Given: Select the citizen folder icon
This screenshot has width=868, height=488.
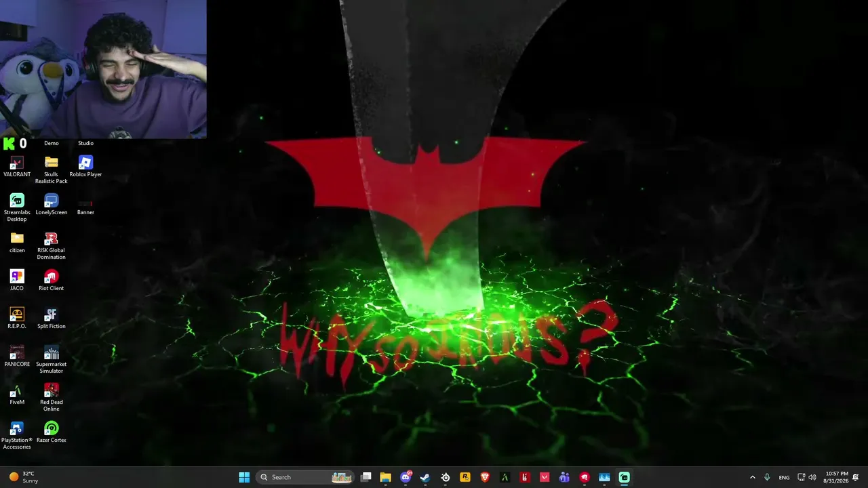Looking at the screenshot, I should tap(17, 242).
